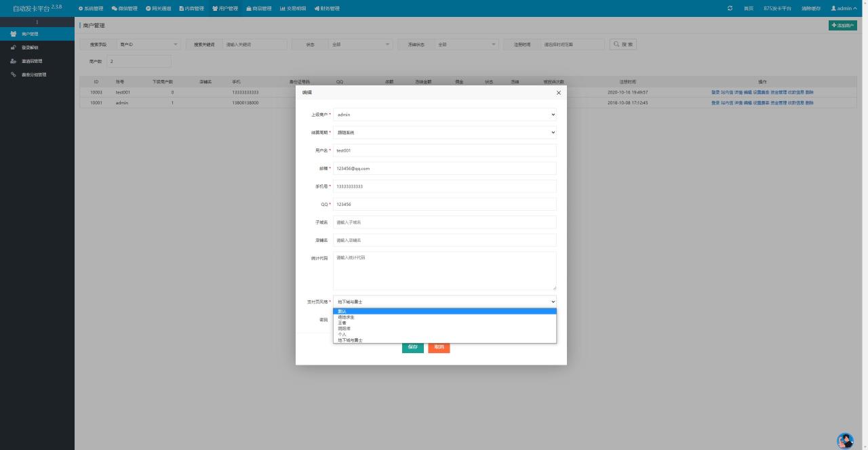Open 财务管理 in the top menu
The width and height of the screenshot is (868, 450).
pos(327,8)
